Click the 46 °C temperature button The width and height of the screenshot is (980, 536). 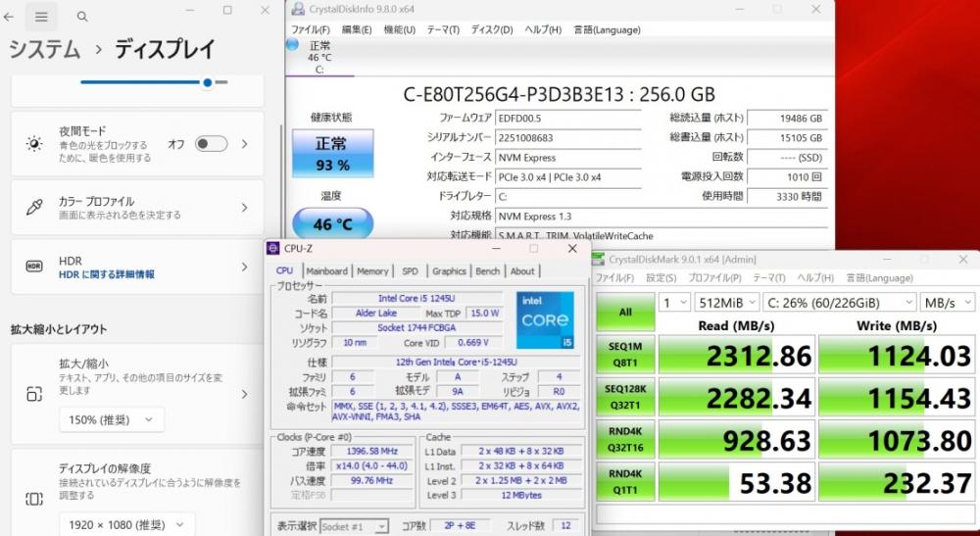333,223
